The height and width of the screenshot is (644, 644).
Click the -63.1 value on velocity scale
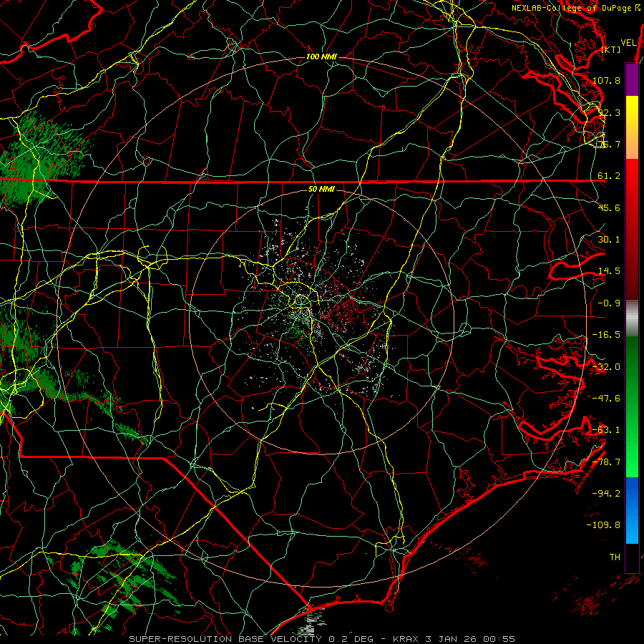pyautogui.click(x=606, y=430)
